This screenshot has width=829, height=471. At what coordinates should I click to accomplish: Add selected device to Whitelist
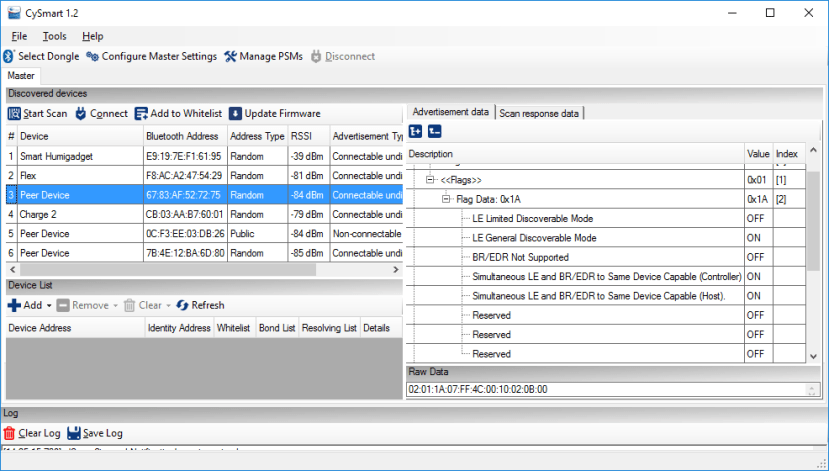179,114
